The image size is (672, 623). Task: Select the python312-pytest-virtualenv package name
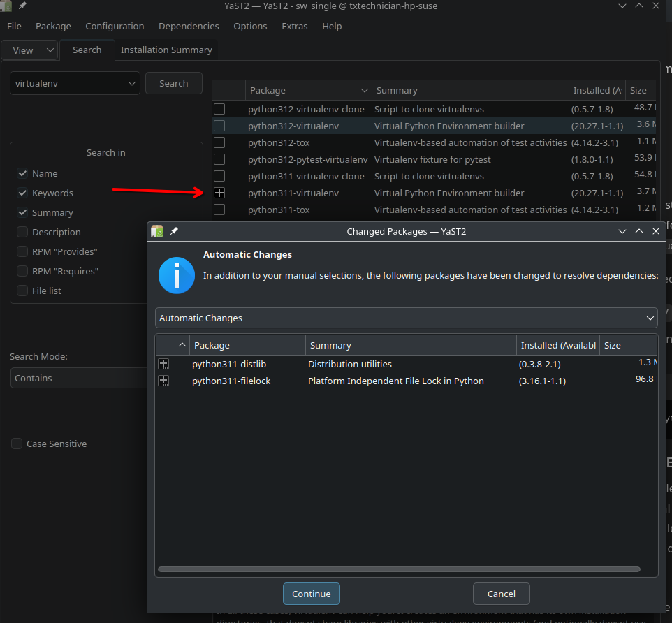coord(308,159)
